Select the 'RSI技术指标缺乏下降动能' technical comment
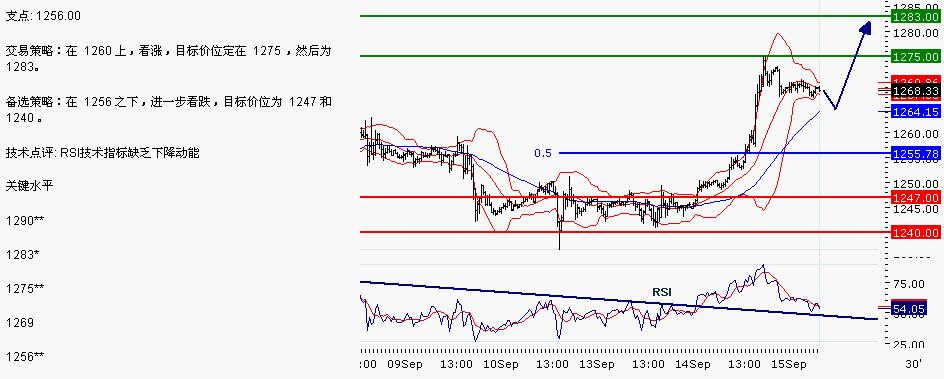This screenshot has width=944, height=379. coord(129,153)
